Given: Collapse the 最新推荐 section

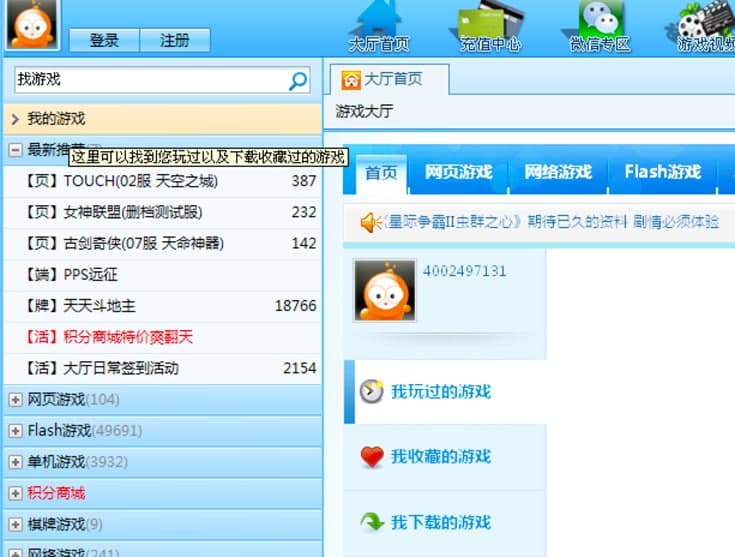Looking at the screenshot, I should pos(15,150).
